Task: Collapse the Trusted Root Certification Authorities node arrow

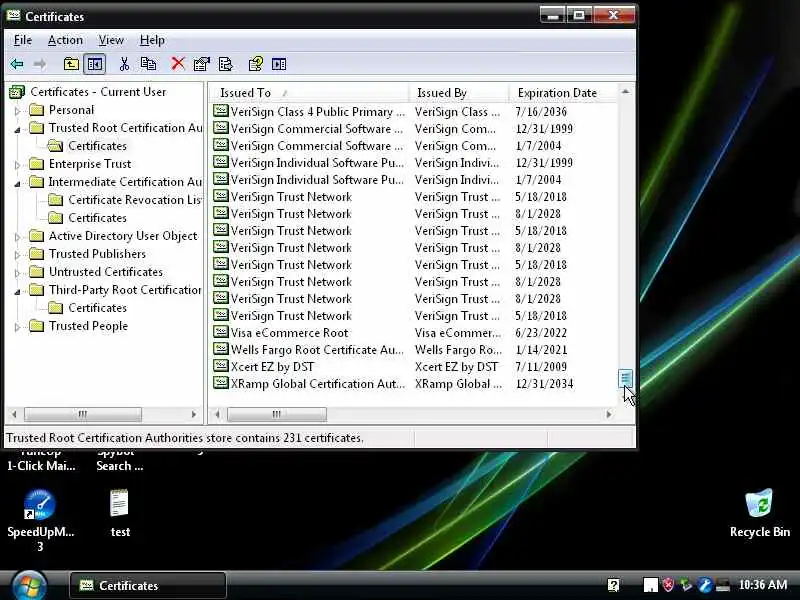Action: (x=17, y=129)
